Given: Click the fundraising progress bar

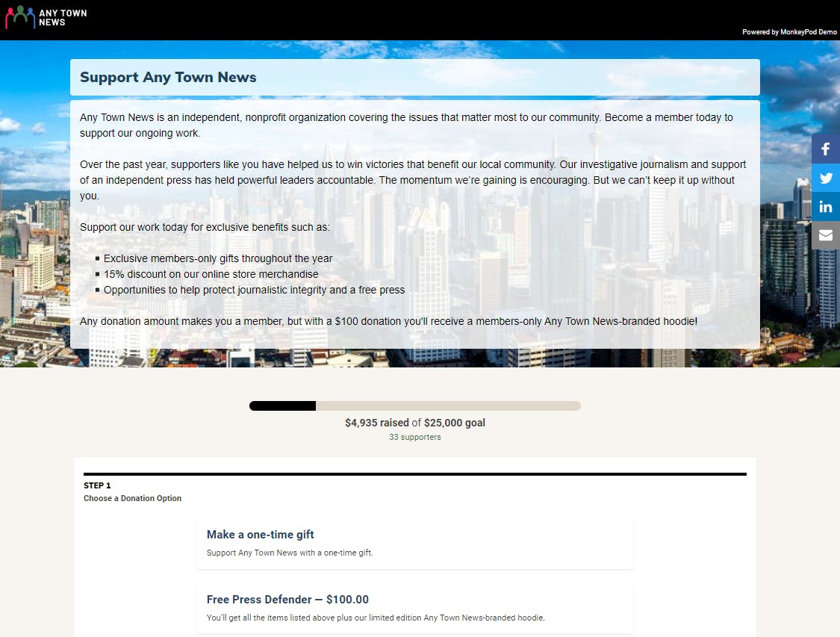Looking at the screenshot, I should [414, 405].
